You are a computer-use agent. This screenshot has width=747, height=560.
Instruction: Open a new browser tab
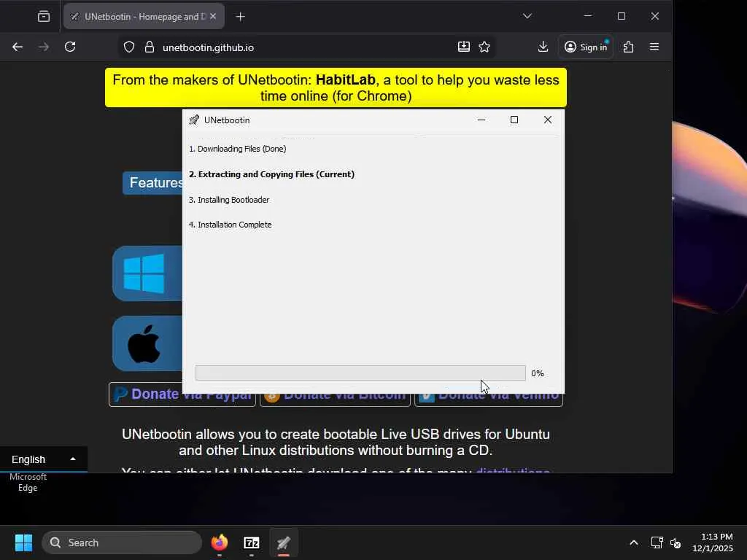pos(241,17)
